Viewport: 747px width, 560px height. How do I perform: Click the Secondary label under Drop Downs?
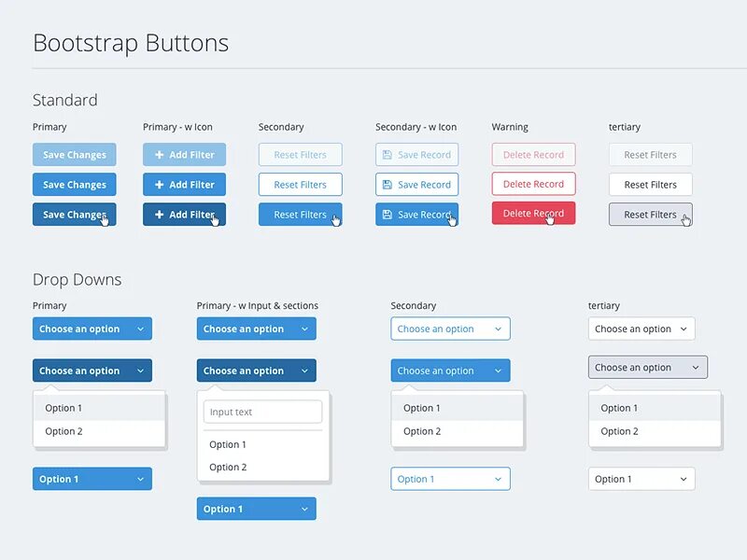coord(413,306)
